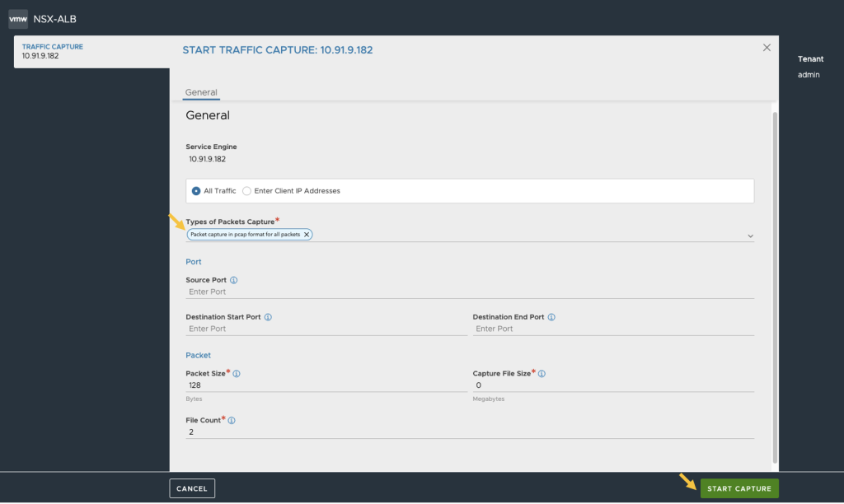The width and height of the screenshot is (844, 504).
Task: Click the Destination End Port info icon
Action: (551, 317)
